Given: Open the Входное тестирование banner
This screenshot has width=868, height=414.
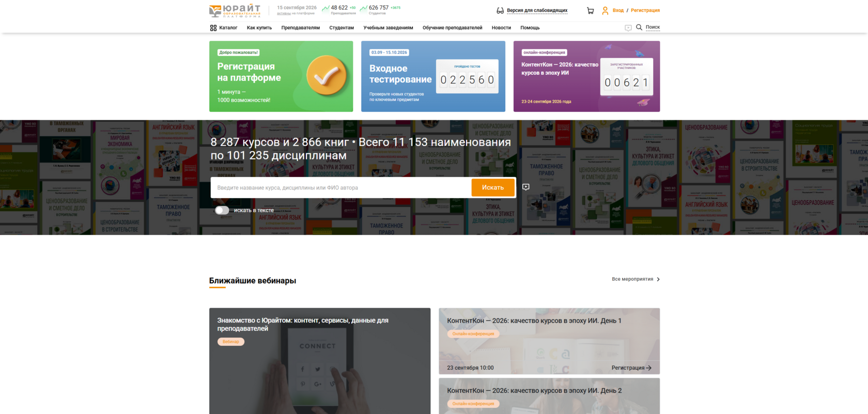Looking at the screenshot, I should pos(433,76).
